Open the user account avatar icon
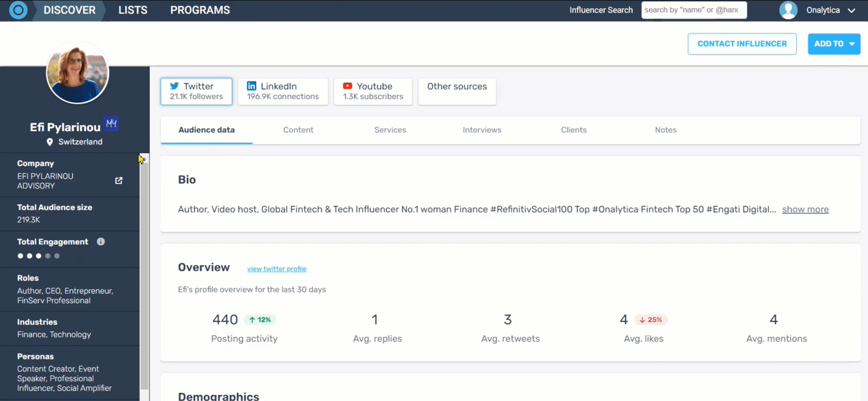 coord(788,10)
